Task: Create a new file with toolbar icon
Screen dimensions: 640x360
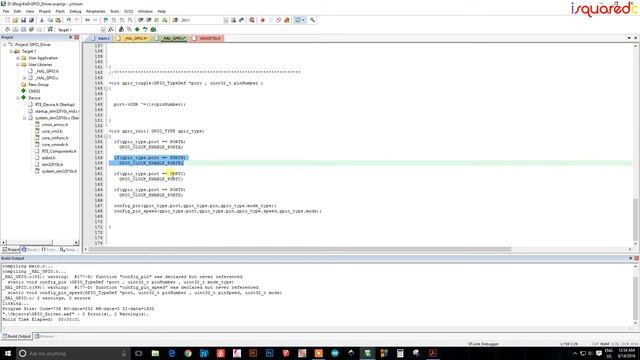Action: click(x=7, y=20)
